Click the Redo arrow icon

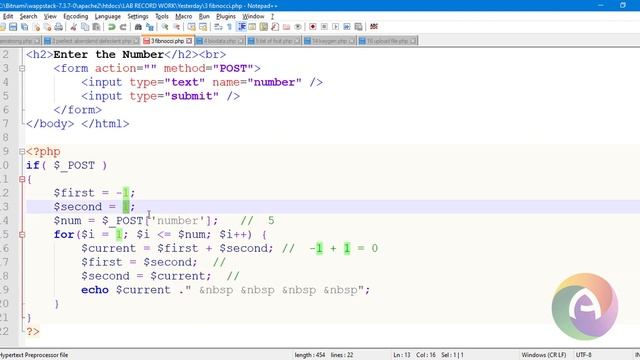pyautogui.click(x=123, y=27)
